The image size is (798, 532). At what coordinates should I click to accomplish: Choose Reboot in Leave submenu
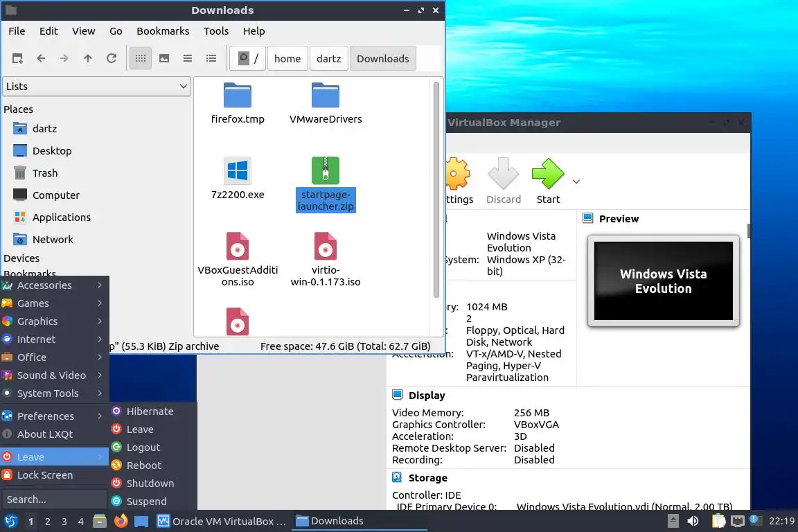tap(153, 465)
